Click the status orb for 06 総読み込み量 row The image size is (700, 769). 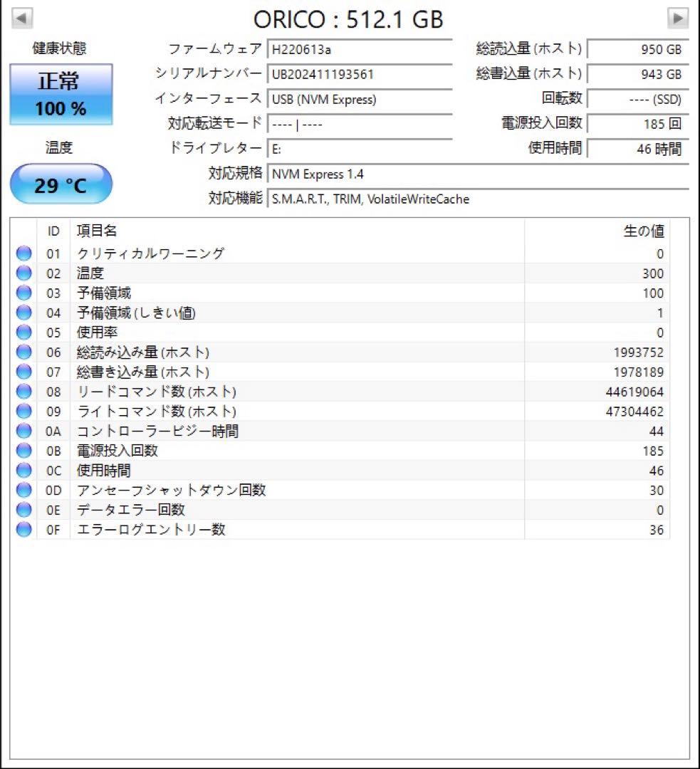coord(23,352)
